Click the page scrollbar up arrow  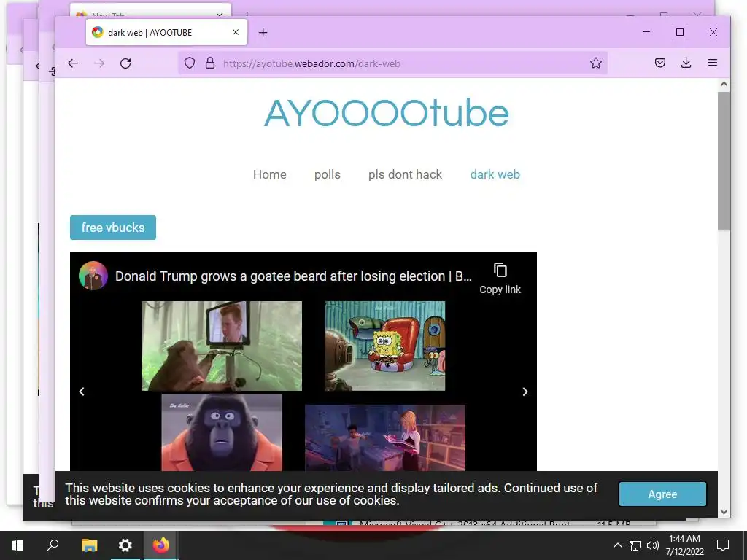(724, 85)
